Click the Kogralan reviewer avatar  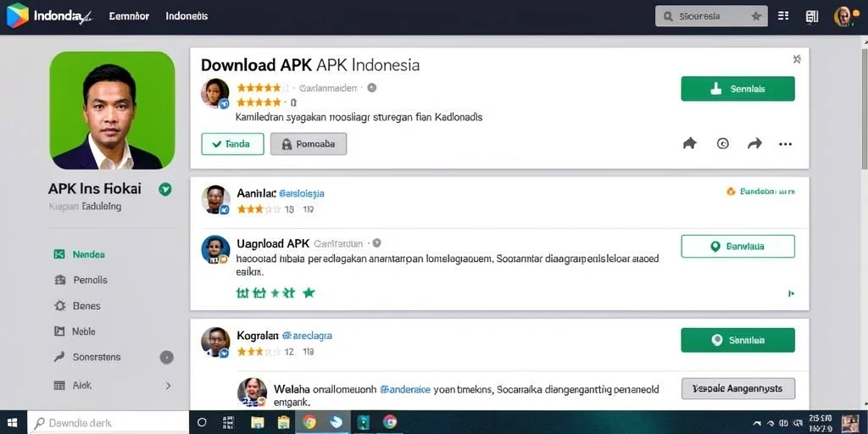[x=215, y=342]
